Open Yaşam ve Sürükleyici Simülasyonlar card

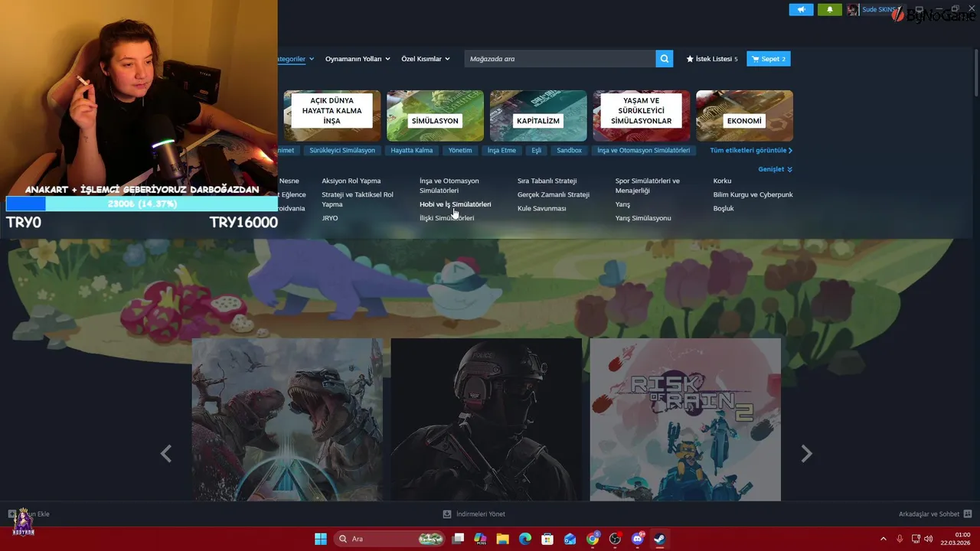[x=642, y=116]
